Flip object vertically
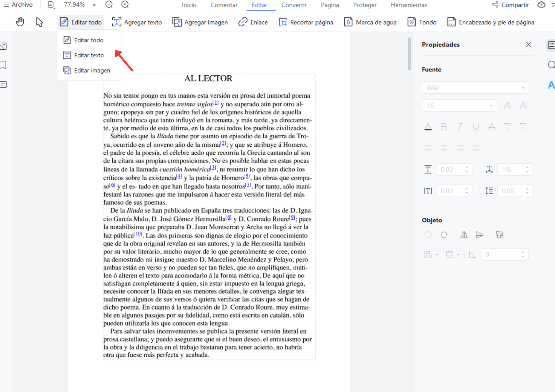The image size is (555, 392). 480,235
